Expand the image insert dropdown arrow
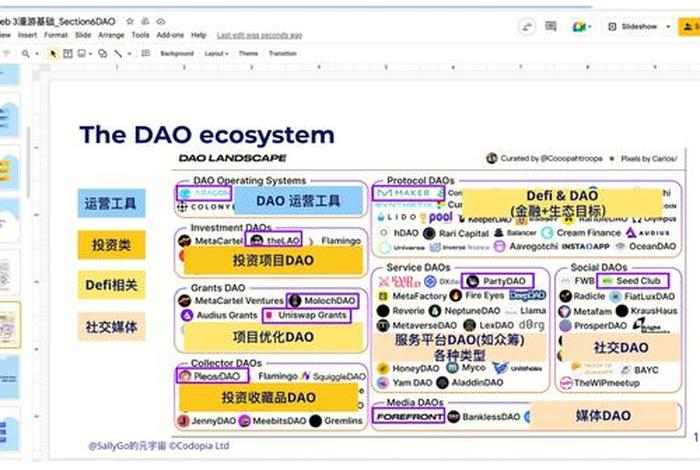The image size is (700, 470). (90, 54)
